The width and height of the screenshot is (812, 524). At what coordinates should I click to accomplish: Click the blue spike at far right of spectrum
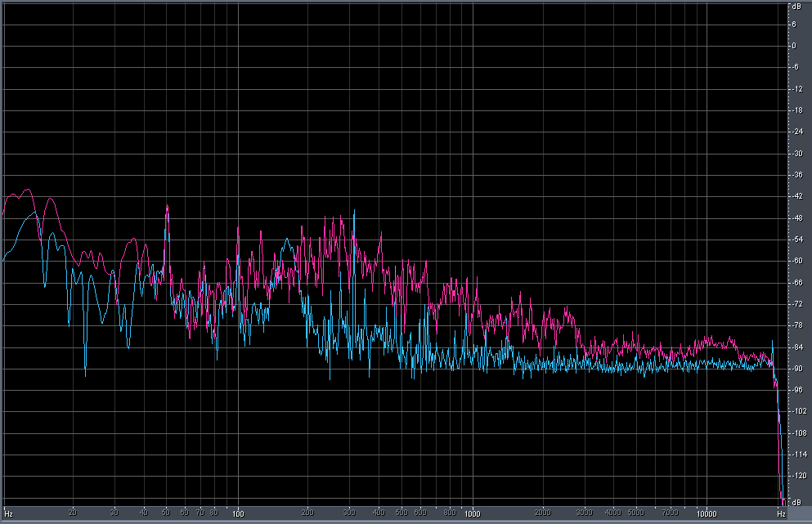pos(772,342)
